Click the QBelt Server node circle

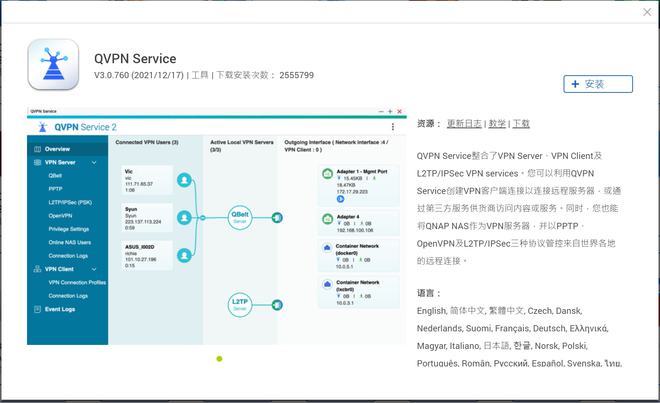point(240,218)
